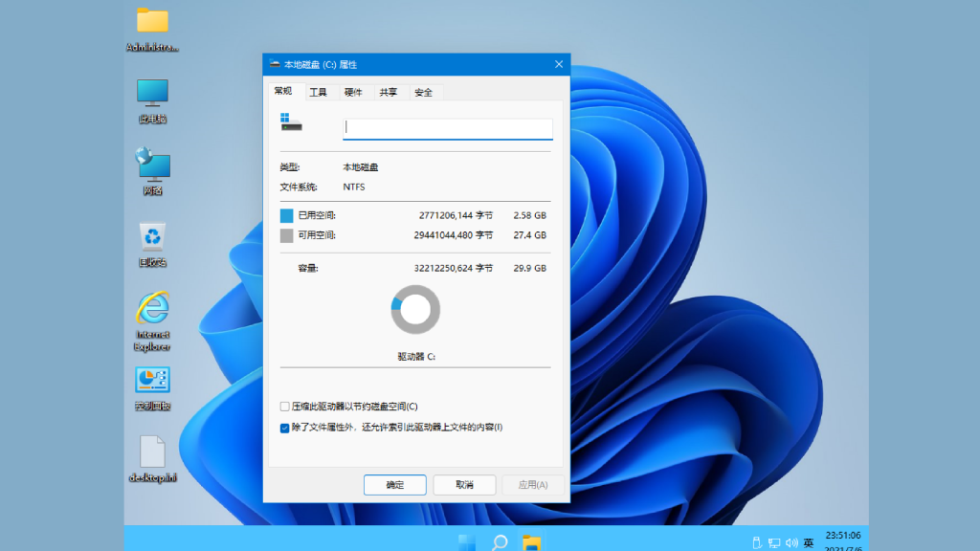Click the 29.9 GB capacity value
Screen dimensions: 980x551
click(x=529, y=268)
